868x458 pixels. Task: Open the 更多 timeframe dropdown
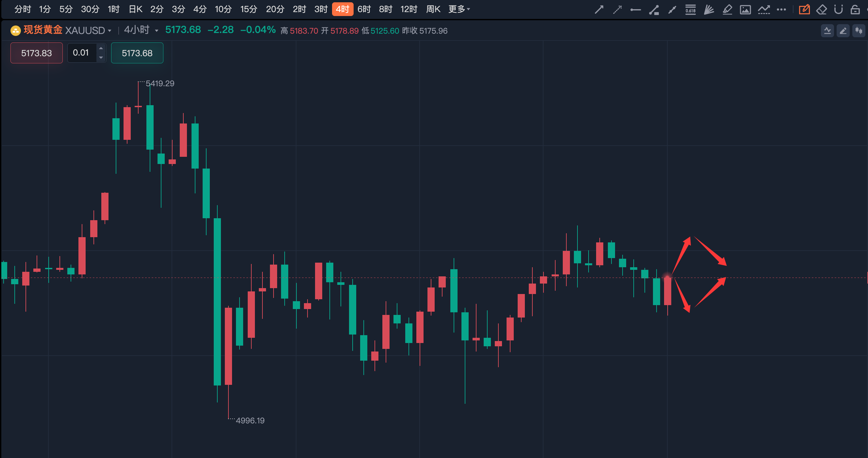(x=459, y=9)
